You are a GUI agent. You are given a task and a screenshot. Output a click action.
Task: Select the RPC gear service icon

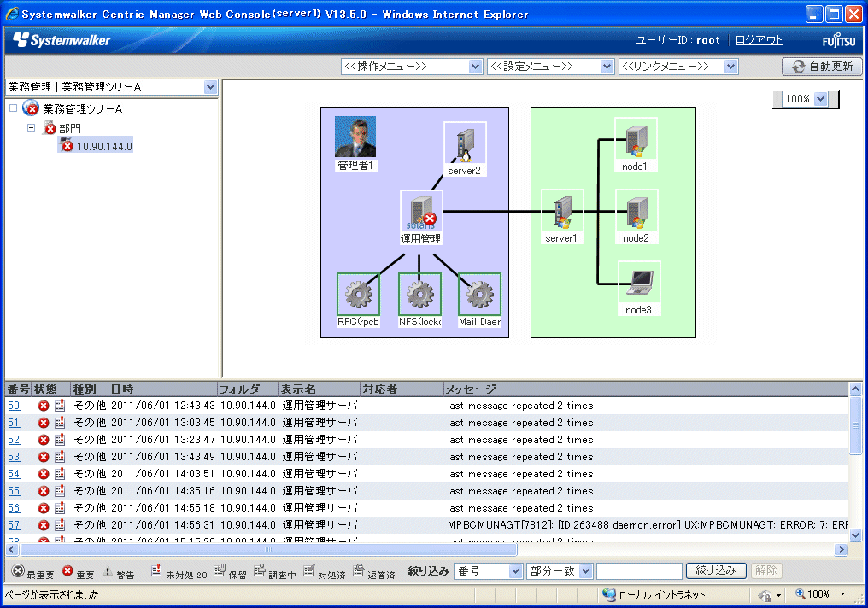[359, 295]
